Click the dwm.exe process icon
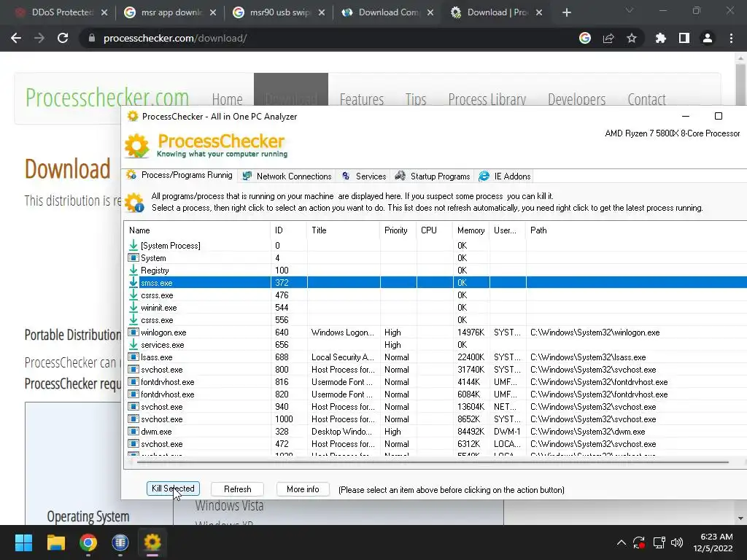This screenshot has width=747, height=560. [x=133, y=431]
